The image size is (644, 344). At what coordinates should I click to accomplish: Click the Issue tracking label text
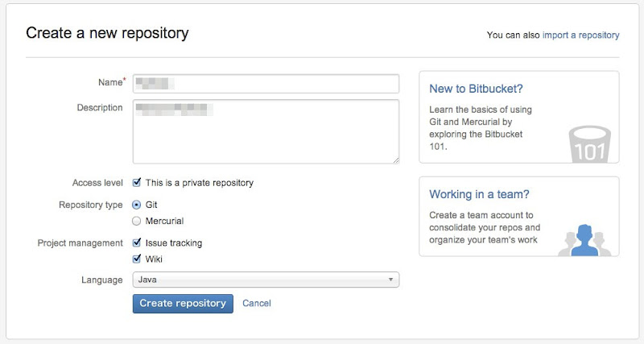point(174,242)
